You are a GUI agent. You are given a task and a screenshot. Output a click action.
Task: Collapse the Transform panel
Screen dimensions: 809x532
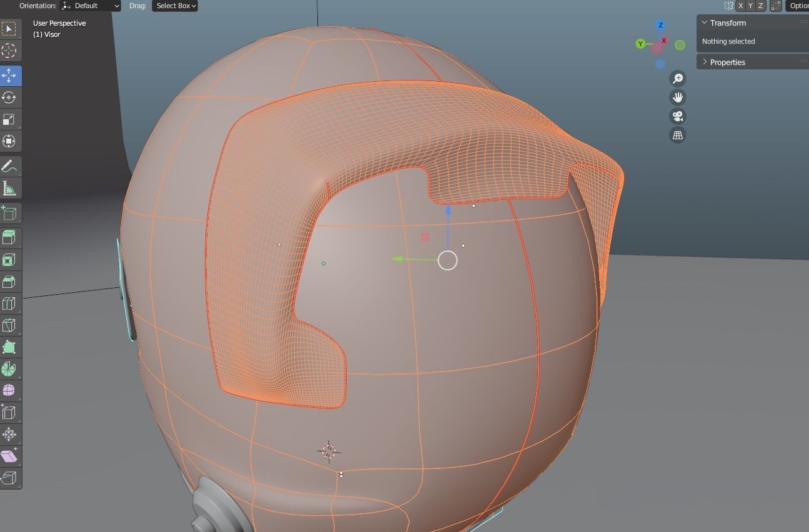[x=705, y=22]
